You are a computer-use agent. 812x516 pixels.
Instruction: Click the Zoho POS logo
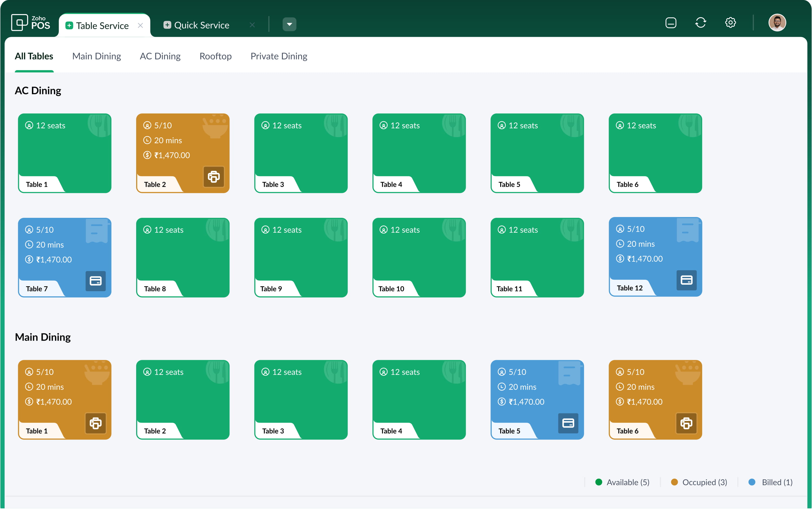pyautogui.click(x=31, y=23)
